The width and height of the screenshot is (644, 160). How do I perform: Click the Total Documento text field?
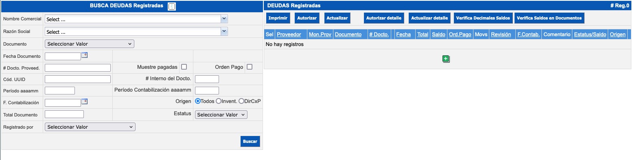pyautogui.click(x=64, y=114)
